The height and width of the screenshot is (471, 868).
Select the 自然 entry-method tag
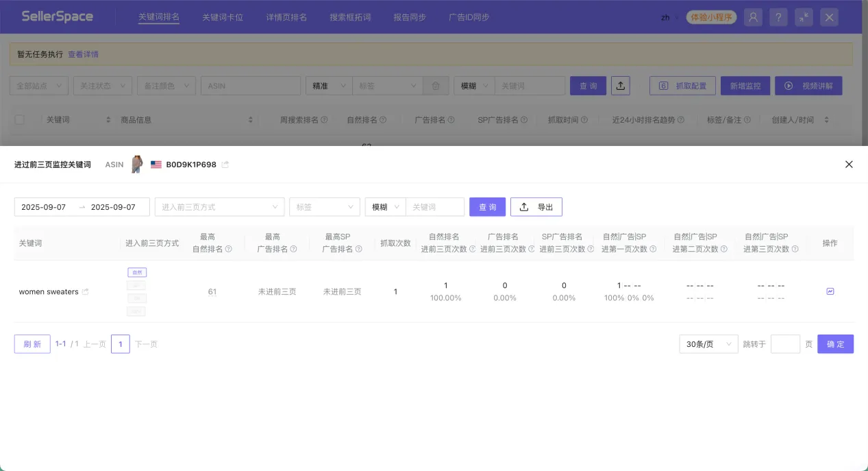tap(137, 272)
